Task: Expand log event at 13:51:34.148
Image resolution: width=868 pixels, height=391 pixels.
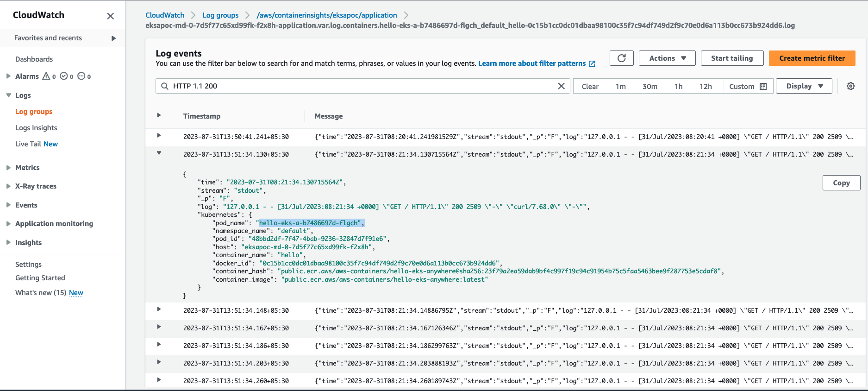Action: pyautogui.click(x=159, y=309)
